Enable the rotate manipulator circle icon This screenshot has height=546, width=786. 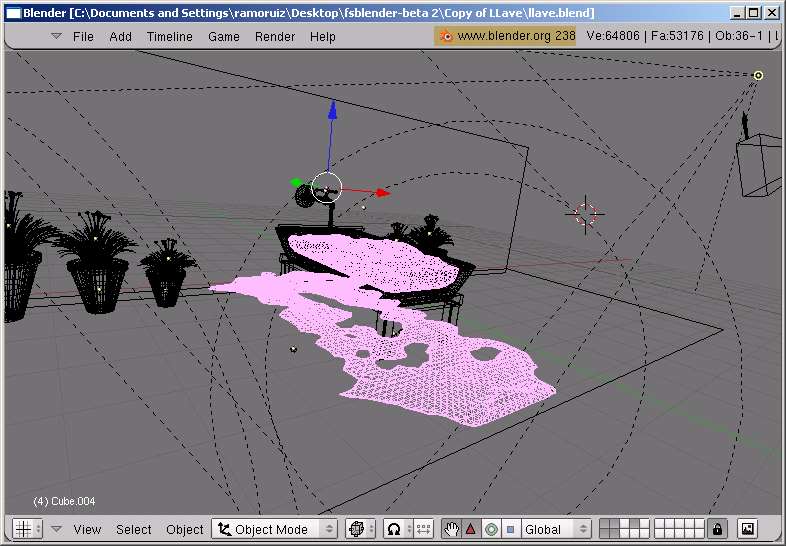pyautogui.click(x=491, y=529)
